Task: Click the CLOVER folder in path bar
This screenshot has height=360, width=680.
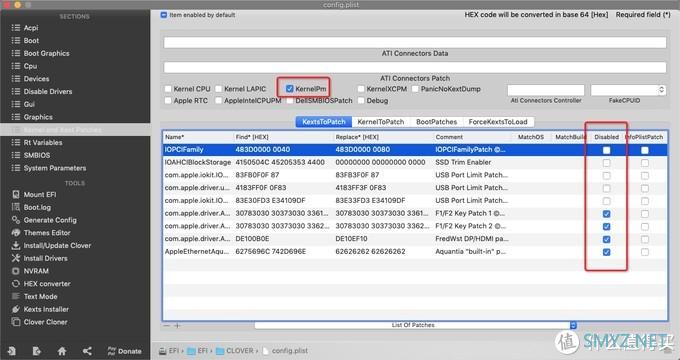Action: coord(234,351)
